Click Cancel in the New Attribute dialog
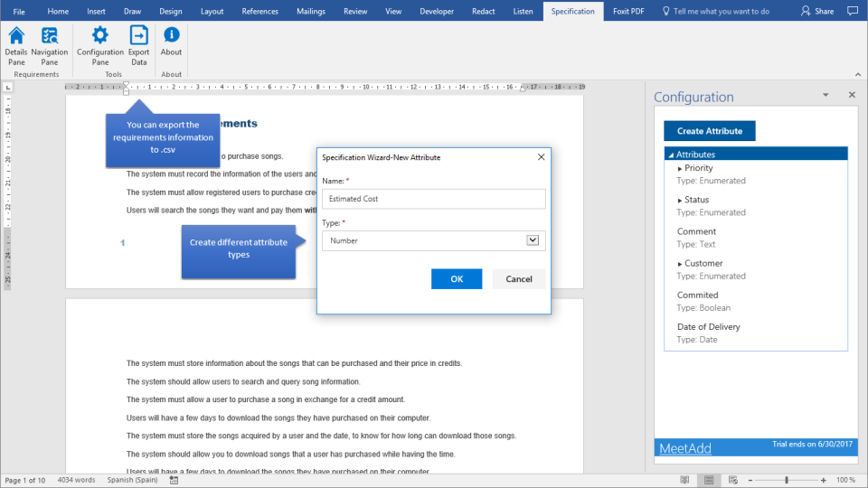The image size is (868, 488). point(519,279)
